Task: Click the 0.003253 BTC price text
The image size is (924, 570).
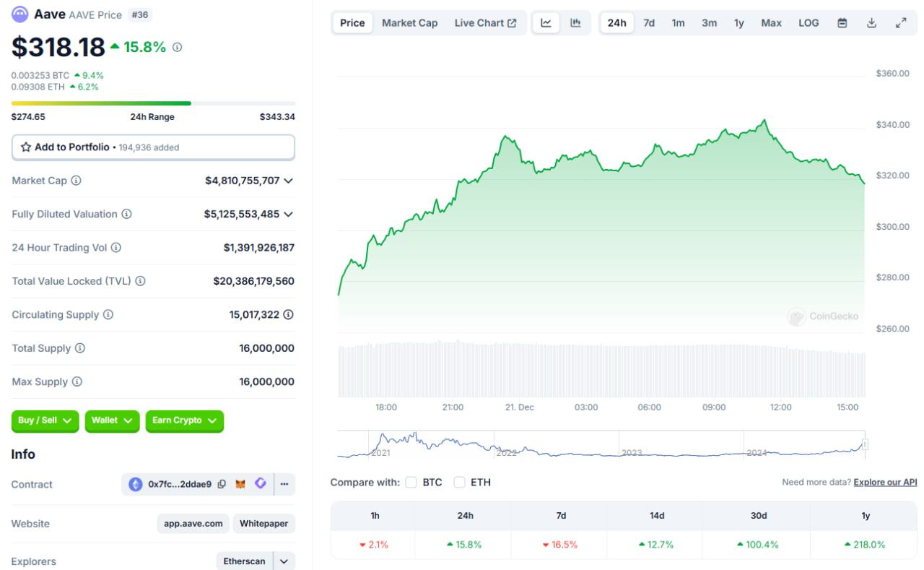Action: [x=40, y=75]
